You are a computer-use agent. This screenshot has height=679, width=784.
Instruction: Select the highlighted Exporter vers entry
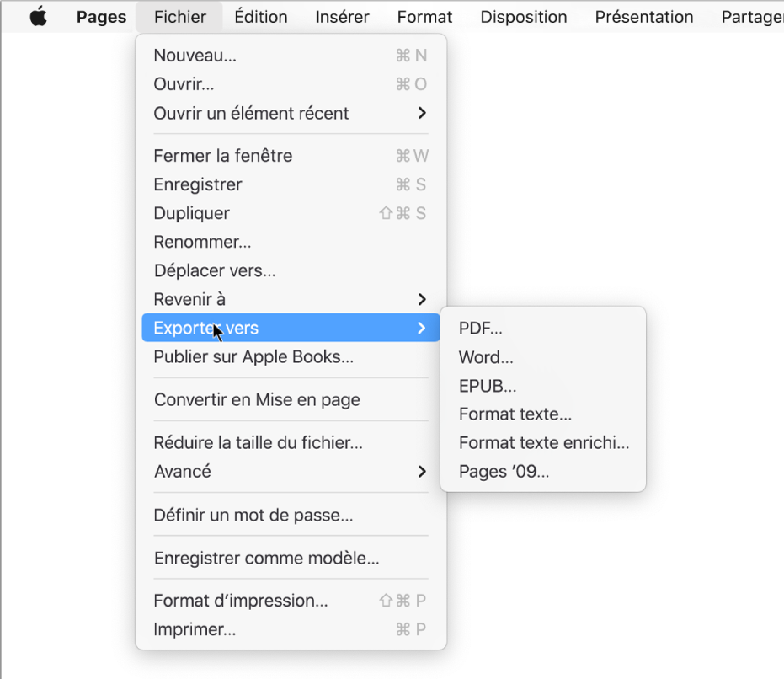point(291,328)
